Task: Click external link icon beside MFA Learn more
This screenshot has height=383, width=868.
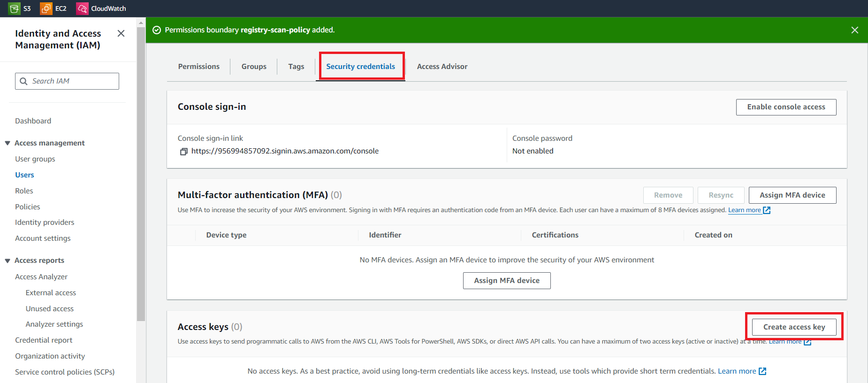Action: [x=767, y=210]
